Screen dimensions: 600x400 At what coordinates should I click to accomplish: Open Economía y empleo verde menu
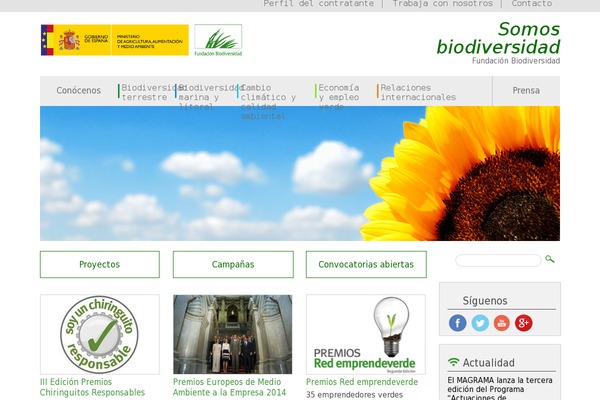click(x=338, y=97)
